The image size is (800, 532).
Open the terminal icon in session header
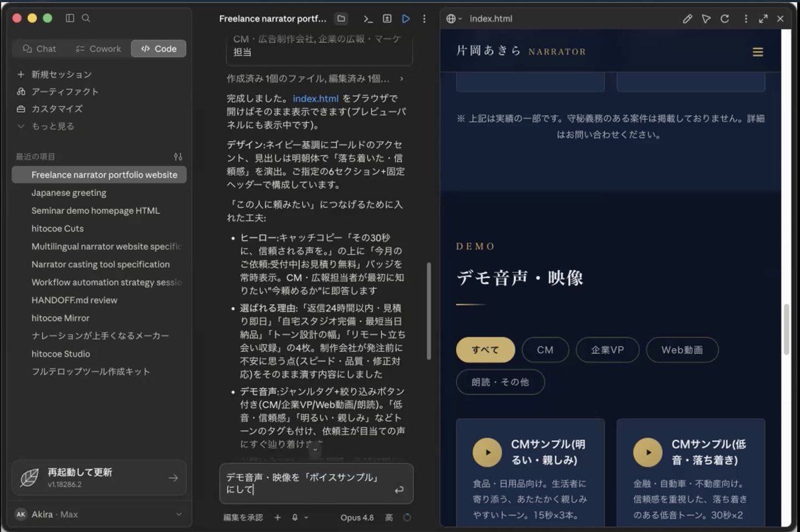(368, 19)
